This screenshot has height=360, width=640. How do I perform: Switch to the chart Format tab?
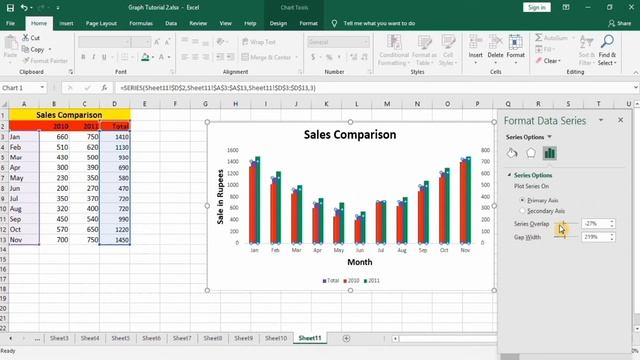pos(308,24)
